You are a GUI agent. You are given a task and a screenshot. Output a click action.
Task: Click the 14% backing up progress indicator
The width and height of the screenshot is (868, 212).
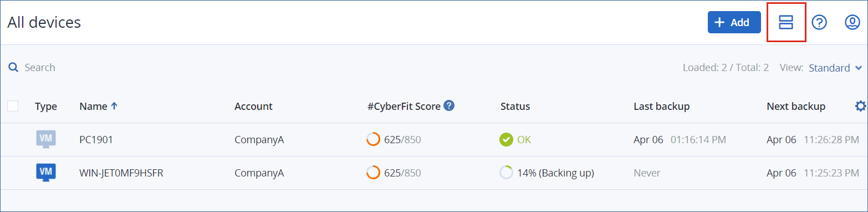click(506, 173)
